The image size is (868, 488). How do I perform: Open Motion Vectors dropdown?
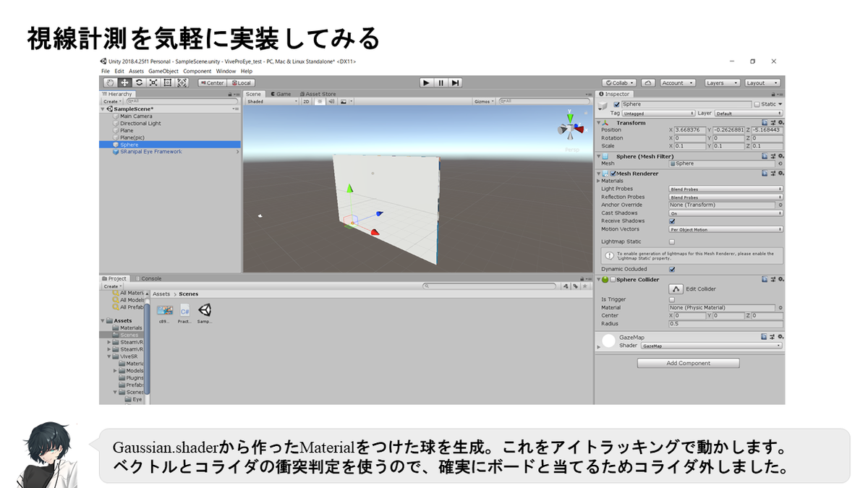726,229
